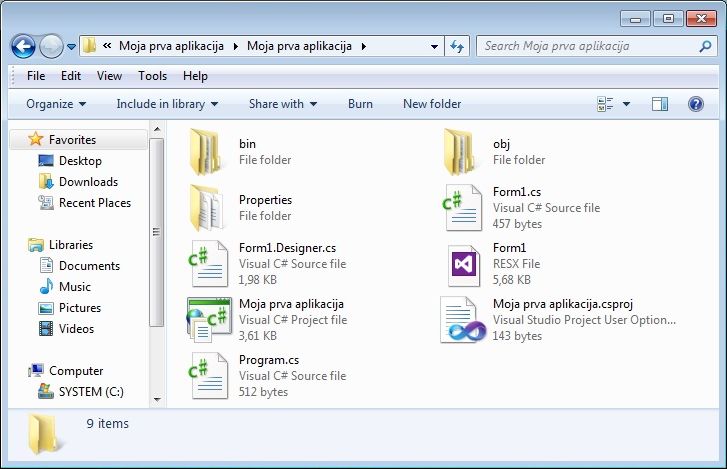Open the File menu
The width and height of the screenshot is (727, 469).
click(x=36, y=76)
